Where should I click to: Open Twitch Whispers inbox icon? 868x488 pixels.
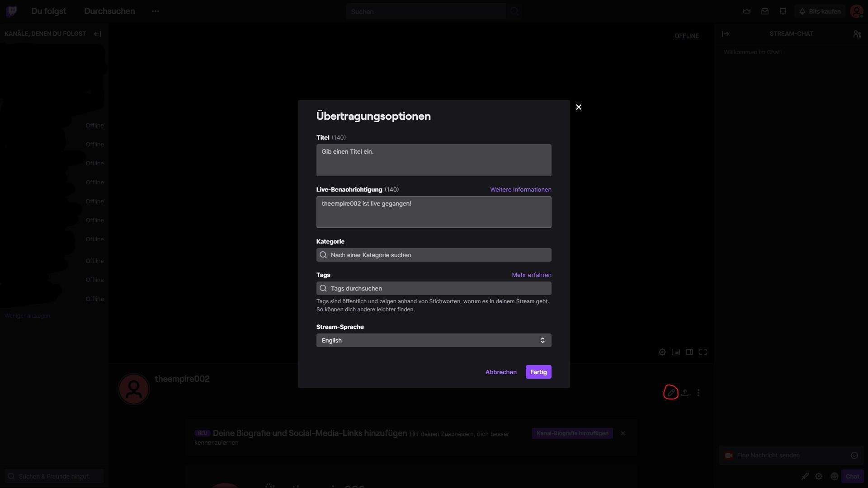pos(765,11)
